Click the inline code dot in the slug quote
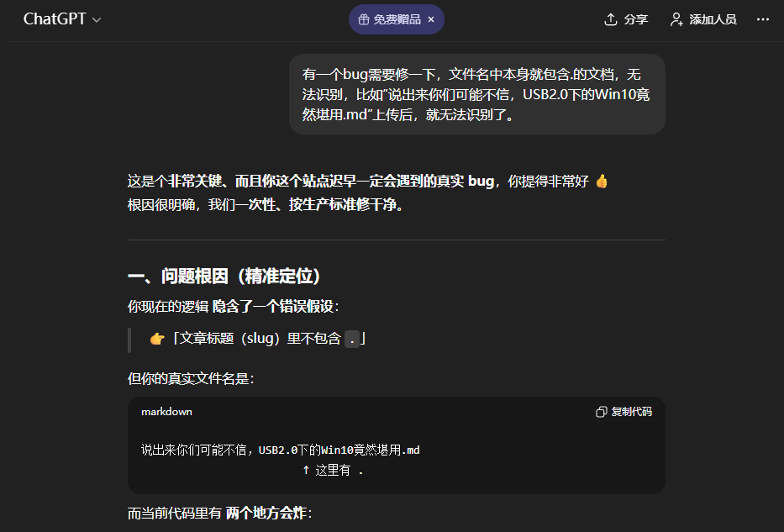This screenshot has width=784, height=532. [352, 339]
